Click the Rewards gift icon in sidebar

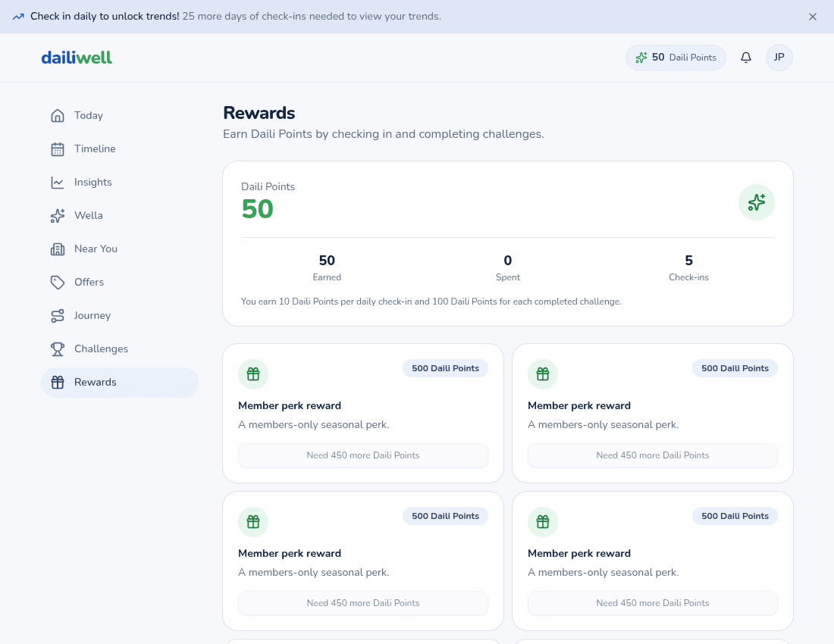tap(58, 382)
